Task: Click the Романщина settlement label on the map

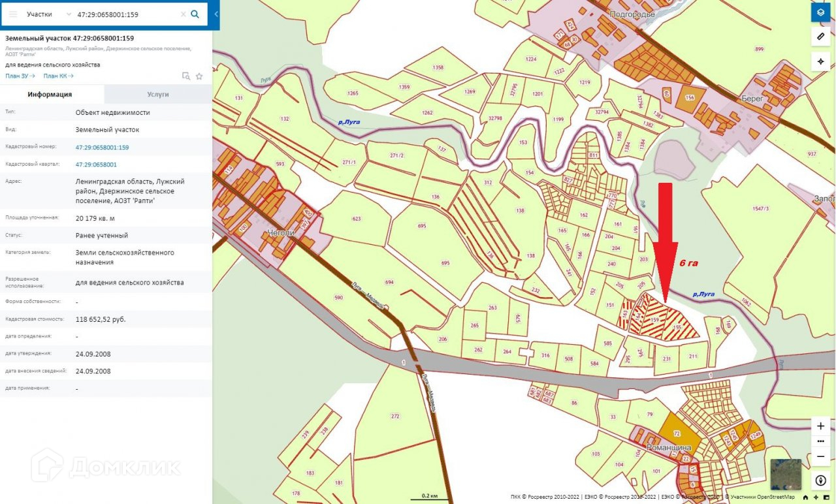Action: point(669,449)
